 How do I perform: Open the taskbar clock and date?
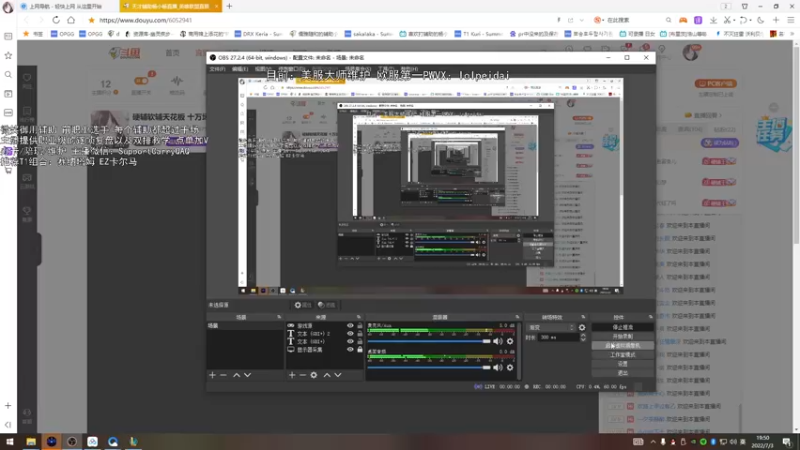point(762,441)
